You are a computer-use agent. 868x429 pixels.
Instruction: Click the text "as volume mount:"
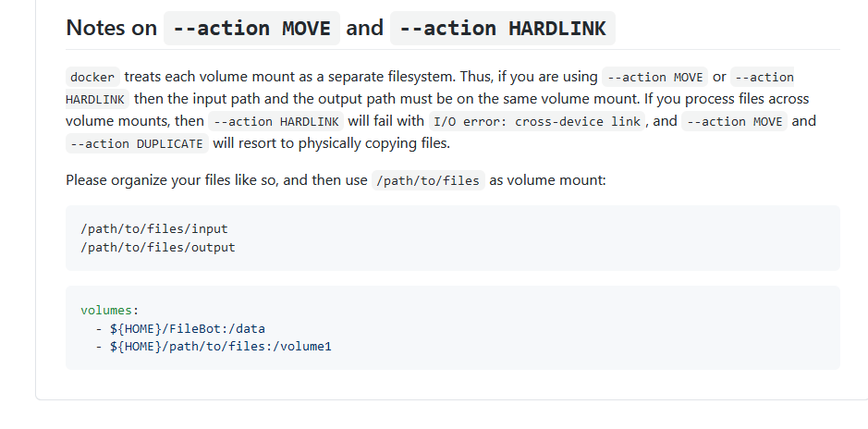coord(547,180)
